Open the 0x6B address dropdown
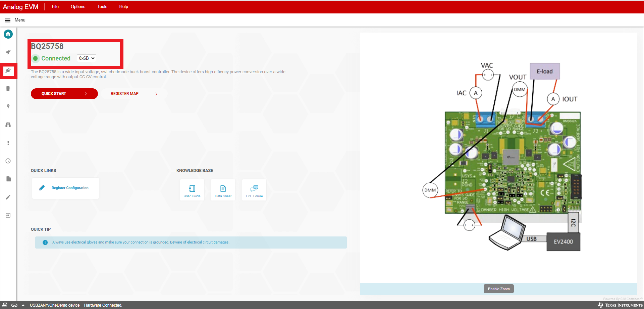This screenshot has width=644, height=309. coord(87,58)
